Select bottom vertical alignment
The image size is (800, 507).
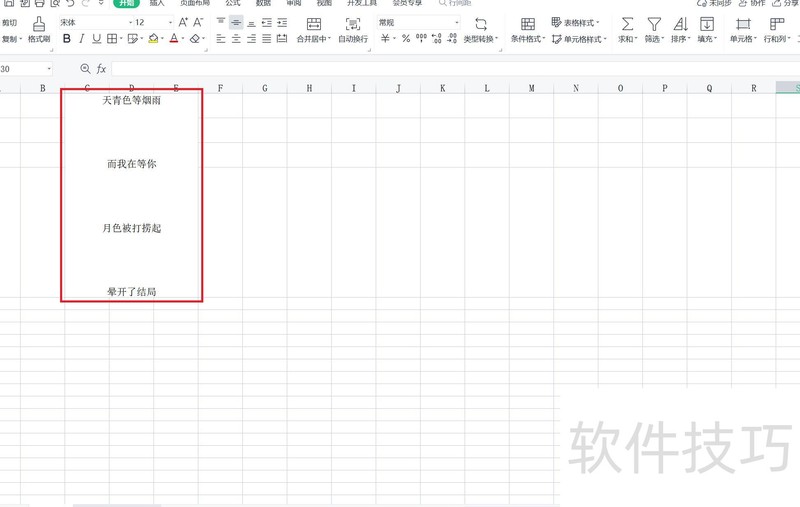coord(251,22)
